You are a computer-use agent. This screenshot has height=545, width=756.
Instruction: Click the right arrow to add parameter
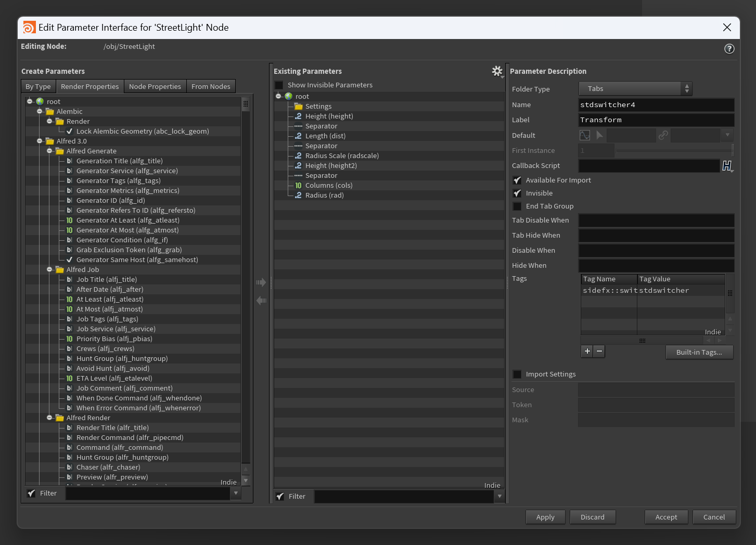pyautogui.click(x=261, y=282)
